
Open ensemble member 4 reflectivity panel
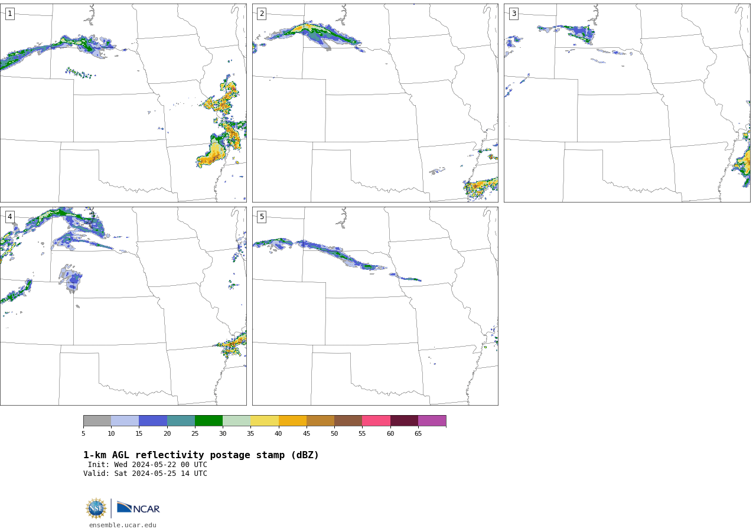(x=123, y=306)
